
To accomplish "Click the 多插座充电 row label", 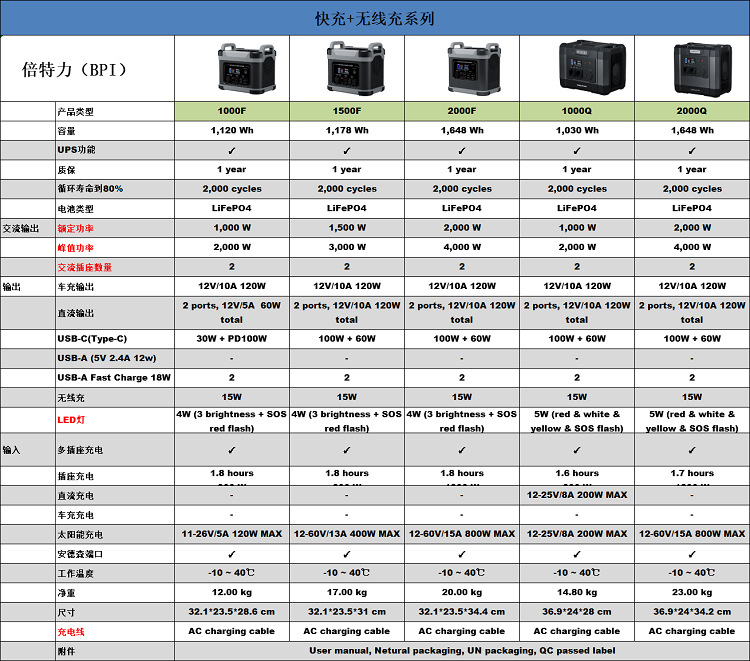I will pyautogui.click(x=80, y=450).
